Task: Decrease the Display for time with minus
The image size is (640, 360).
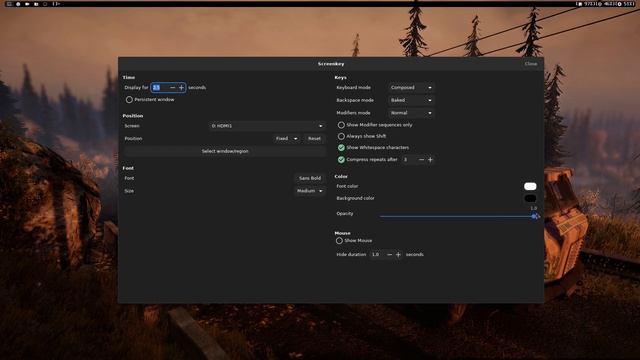Action: [x=172, y=88]
